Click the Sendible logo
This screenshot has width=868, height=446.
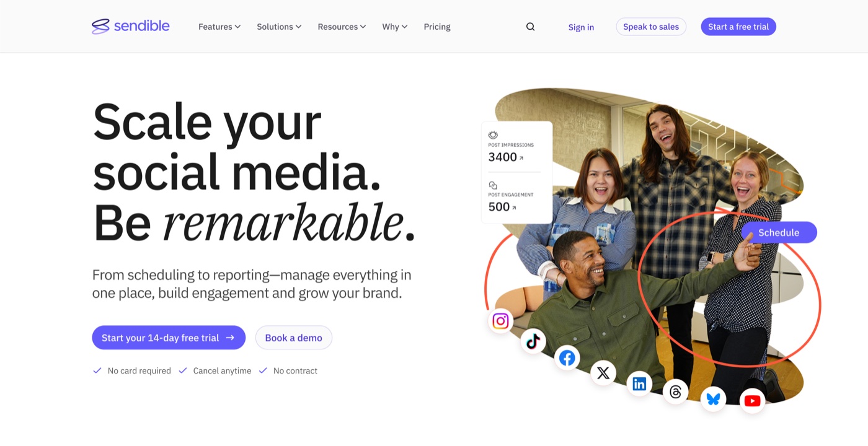tap(131, 26)
